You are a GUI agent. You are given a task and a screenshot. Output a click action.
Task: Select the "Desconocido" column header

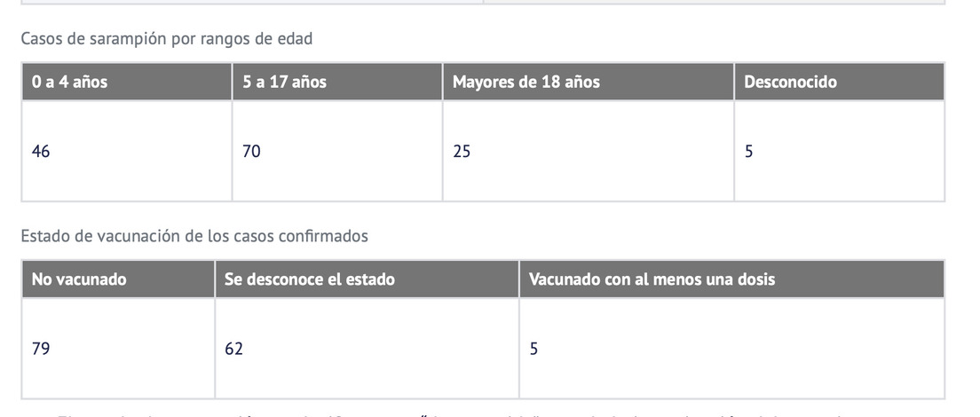click(790, 82)
